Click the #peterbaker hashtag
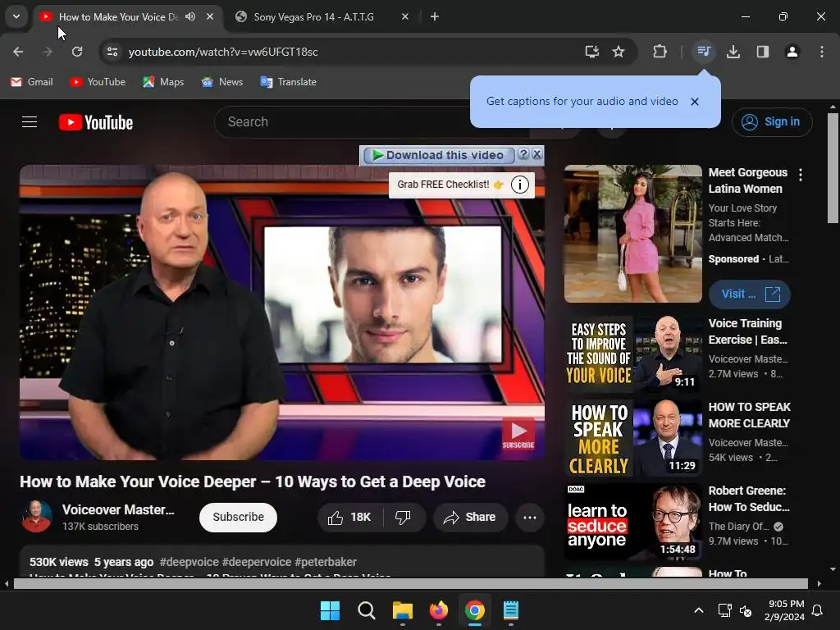The image size is (840, 630). 325,562
